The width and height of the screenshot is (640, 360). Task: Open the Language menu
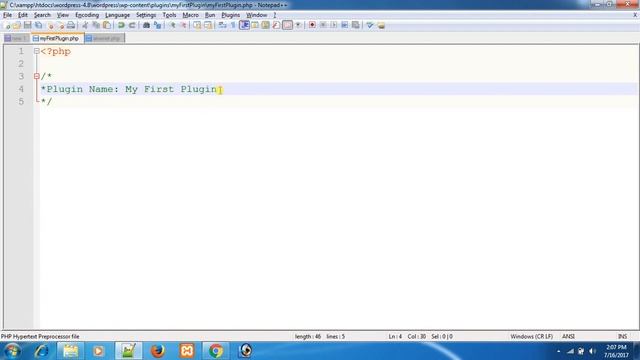[x=117, y=15]
